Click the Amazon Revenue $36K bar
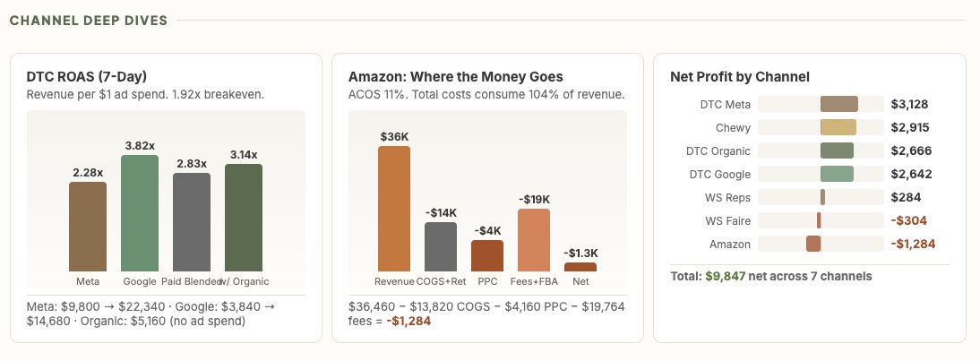 click(394, 209)
